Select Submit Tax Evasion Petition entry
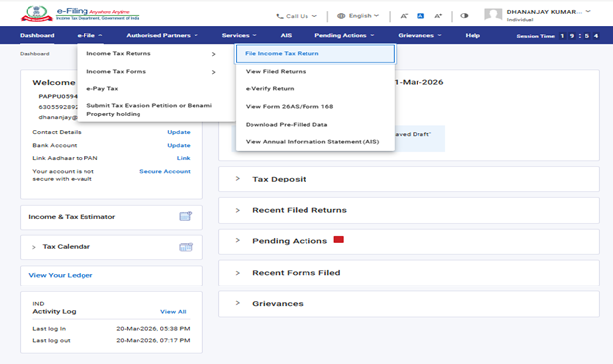 pyautogui.click(x=149, y=109)
